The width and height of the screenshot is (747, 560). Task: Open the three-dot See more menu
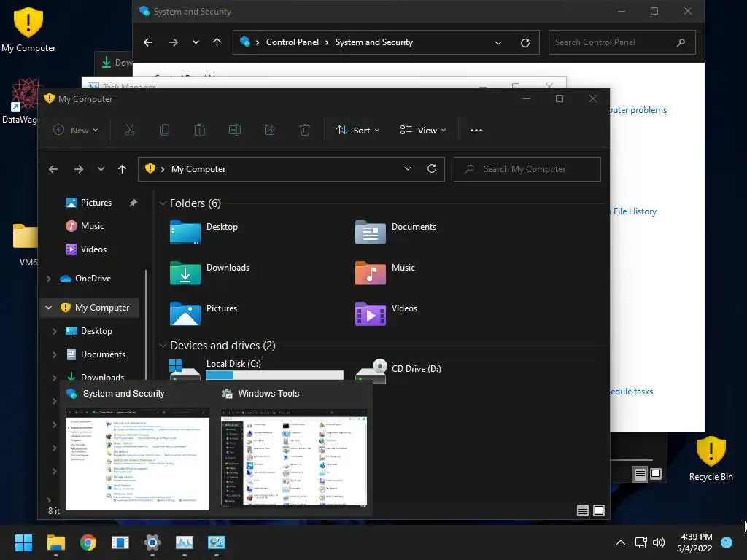476,130
